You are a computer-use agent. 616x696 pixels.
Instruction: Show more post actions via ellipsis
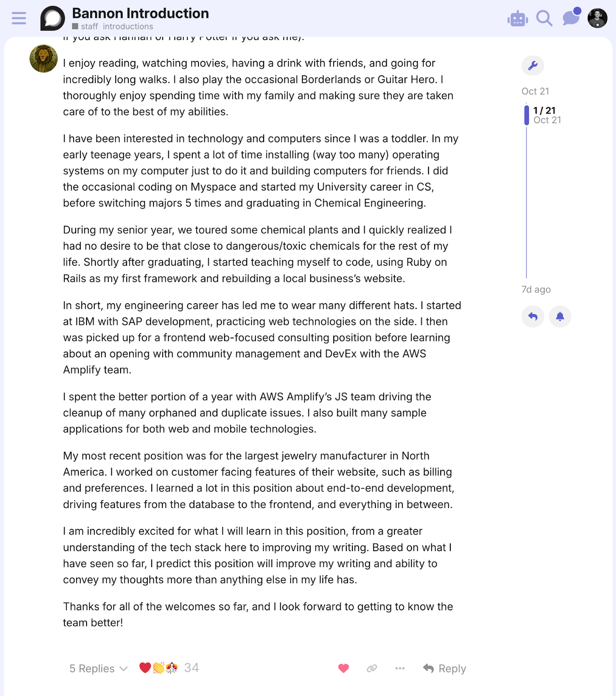(400, 668)
